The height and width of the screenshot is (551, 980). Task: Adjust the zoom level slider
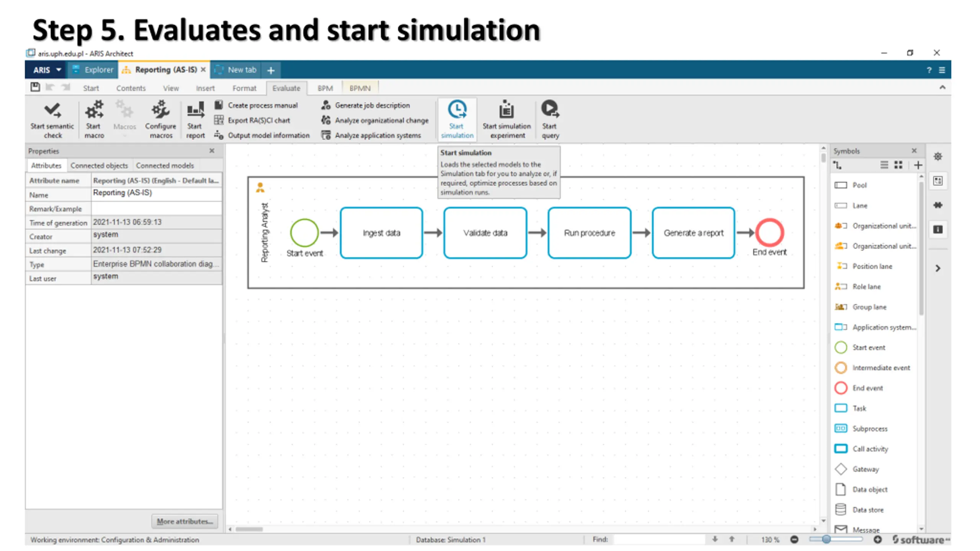click(826, 540)
